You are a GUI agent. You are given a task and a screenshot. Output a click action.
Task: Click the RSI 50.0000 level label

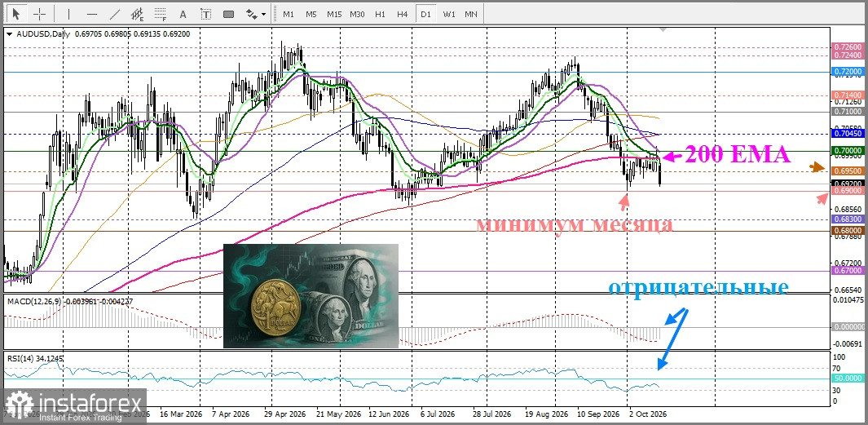coord(848,378)
